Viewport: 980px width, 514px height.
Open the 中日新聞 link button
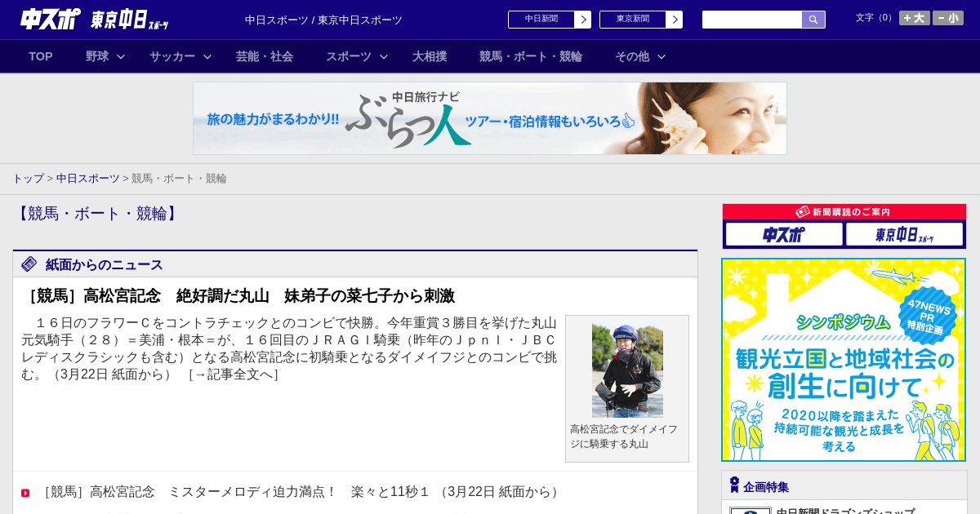541,20
